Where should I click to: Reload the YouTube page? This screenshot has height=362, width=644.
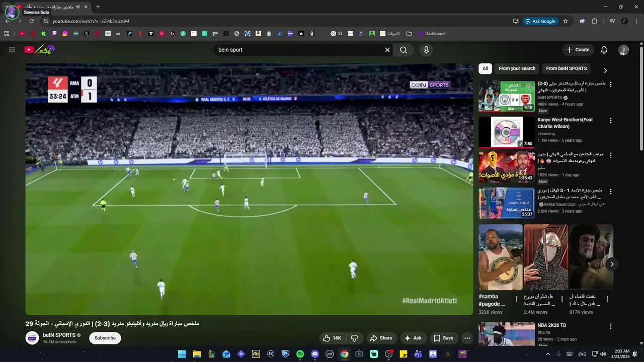point(31,21)
